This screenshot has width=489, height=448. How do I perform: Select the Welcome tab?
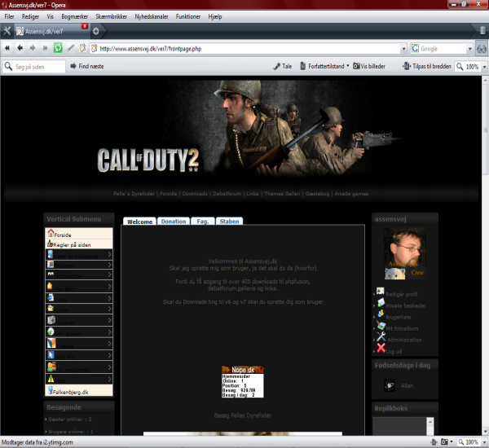[139, 222]
